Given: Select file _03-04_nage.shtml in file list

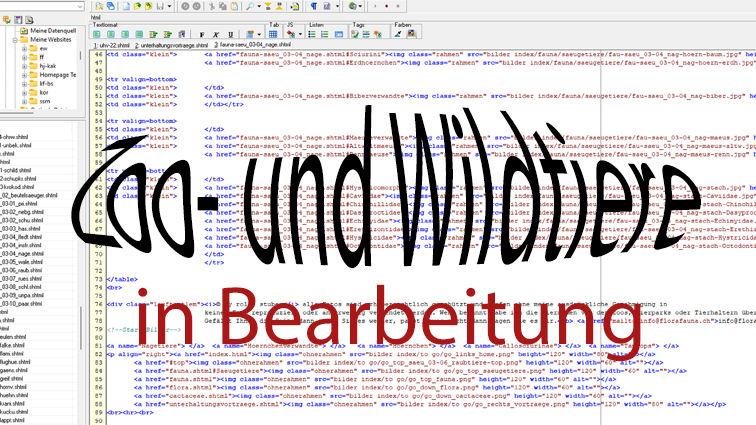Looking at the screenshot, I should point(22,254).
